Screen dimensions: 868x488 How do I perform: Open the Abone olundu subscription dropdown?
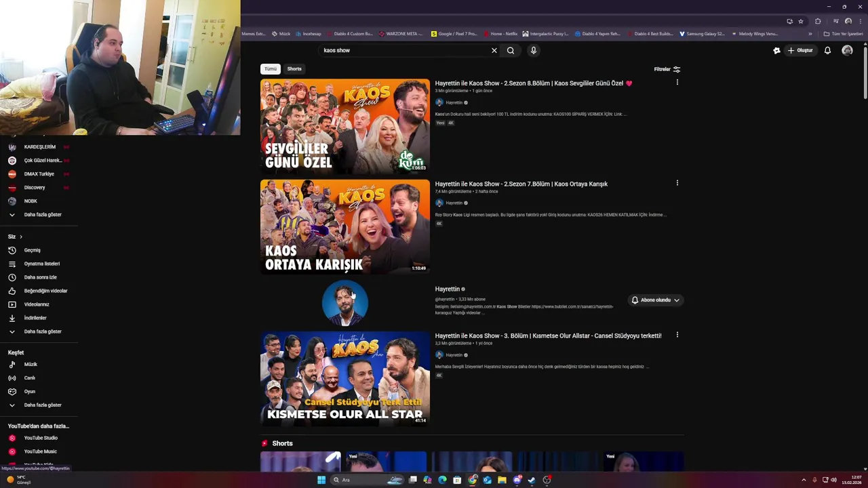(655, 300)
